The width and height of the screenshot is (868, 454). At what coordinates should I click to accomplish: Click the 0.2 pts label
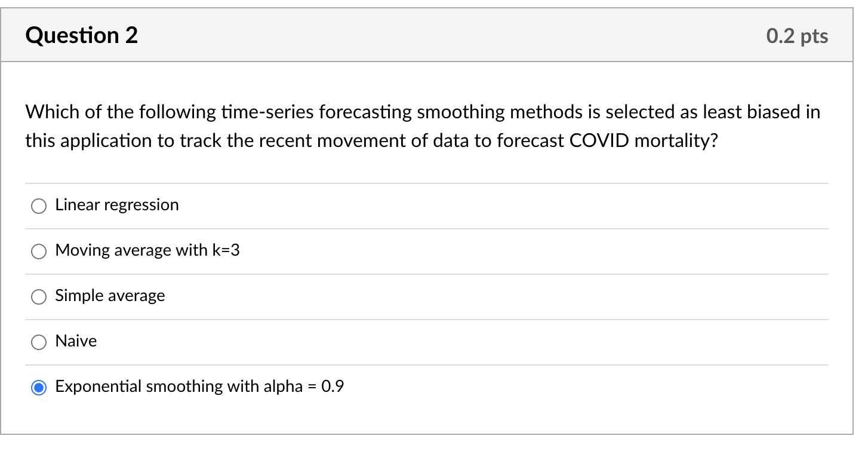796,36
